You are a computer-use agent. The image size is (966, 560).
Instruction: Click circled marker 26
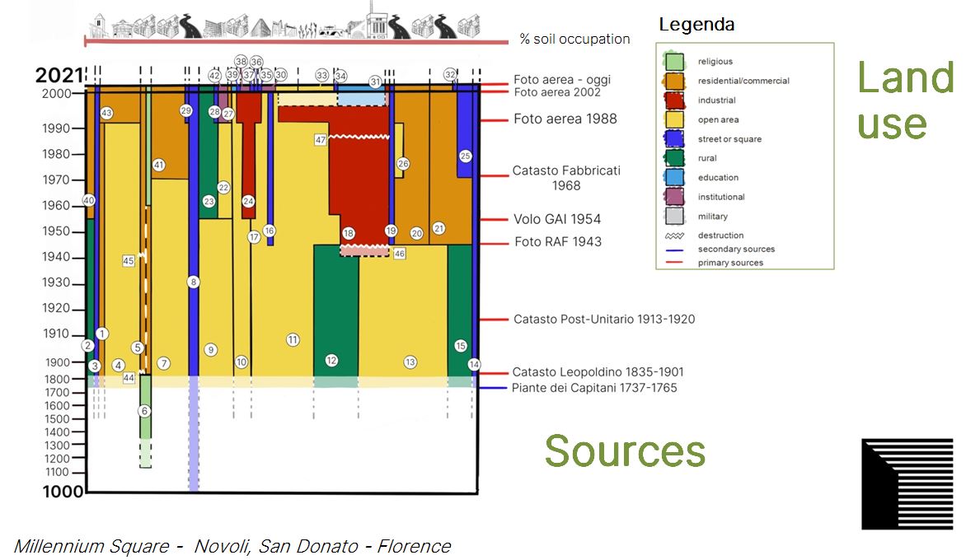[x=403, y=164]
